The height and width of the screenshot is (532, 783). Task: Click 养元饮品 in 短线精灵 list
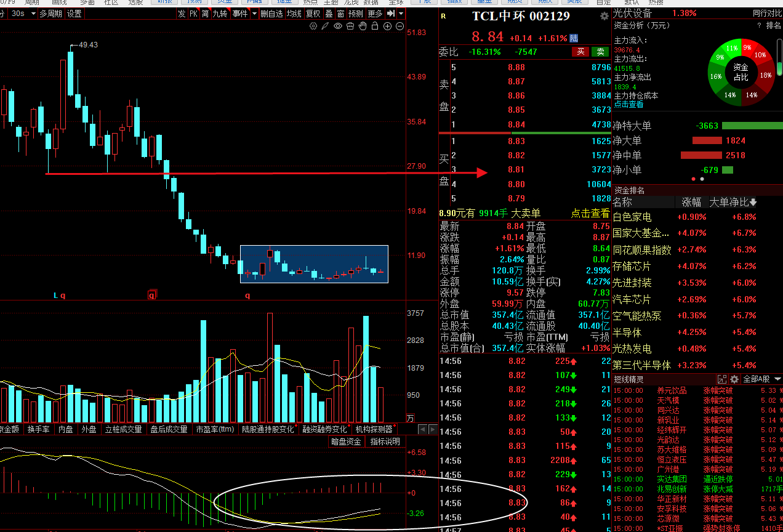[672, 390]
